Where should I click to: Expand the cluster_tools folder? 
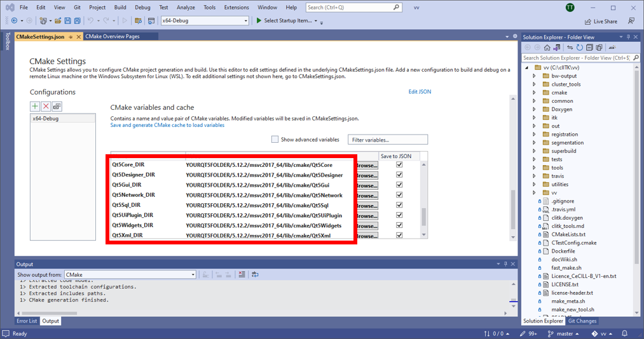coord(534,84)
